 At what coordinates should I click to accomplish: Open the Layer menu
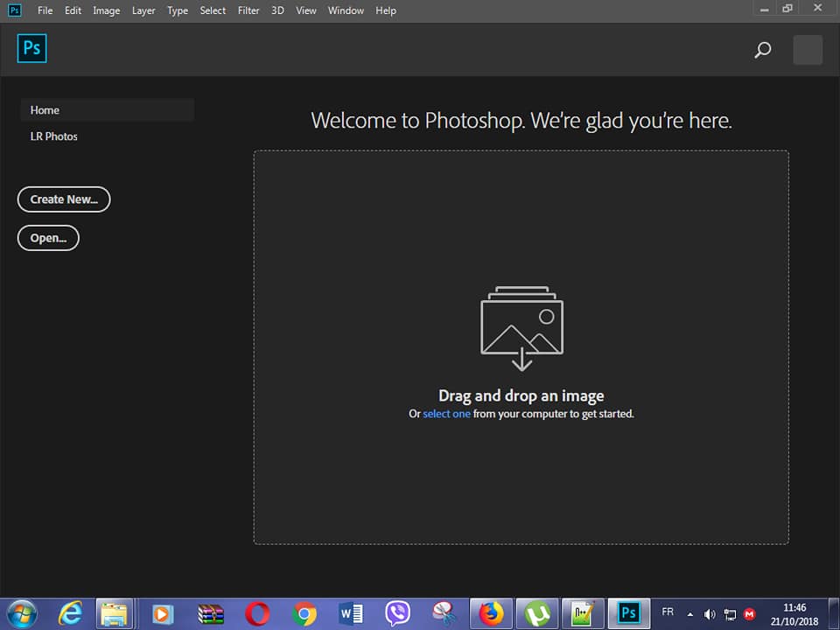click(x=143, y=10)
